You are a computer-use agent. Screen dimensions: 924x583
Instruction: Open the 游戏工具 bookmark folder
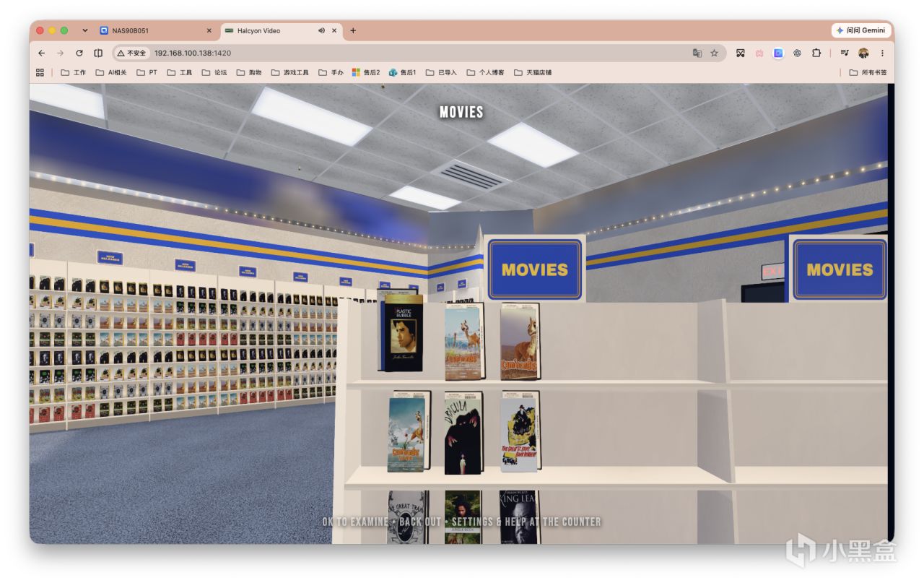[x=290, y=72]
